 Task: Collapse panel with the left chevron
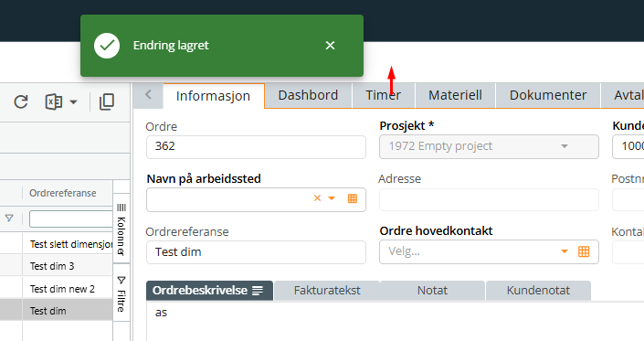(x=148, y=95)
